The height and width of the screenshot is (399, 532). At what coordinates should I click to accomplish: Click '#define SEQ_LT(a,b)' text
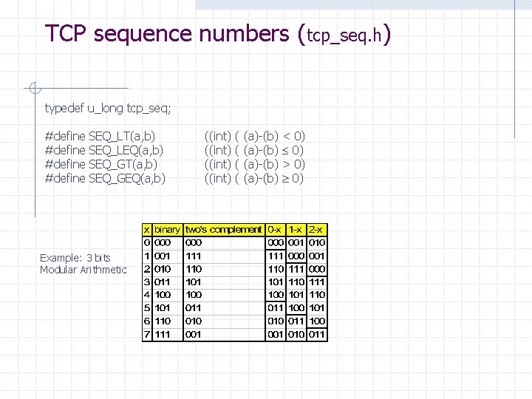click(100, 136)
